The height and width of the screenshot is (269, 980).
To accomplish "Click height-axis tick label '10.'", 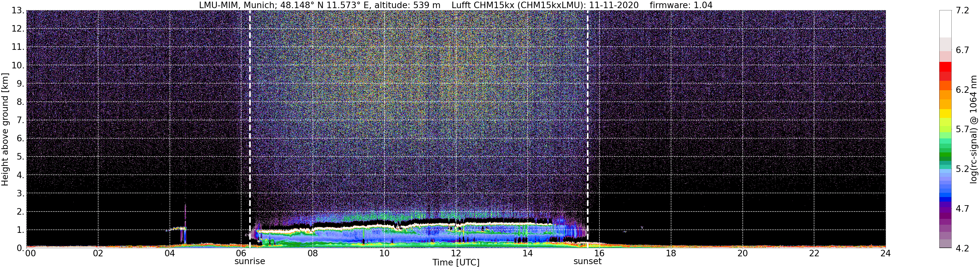I will 18,65.
